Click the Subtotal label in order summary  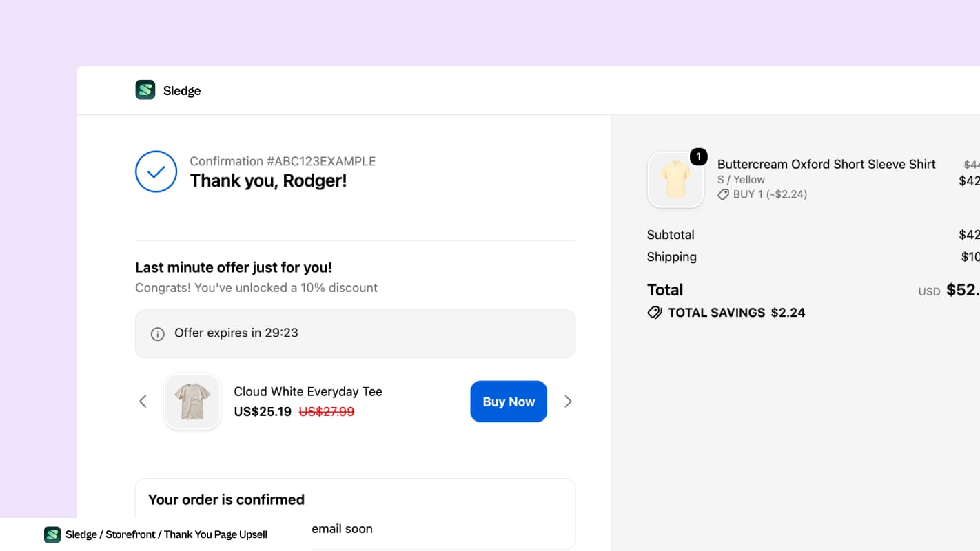click(x=671, y=235)
